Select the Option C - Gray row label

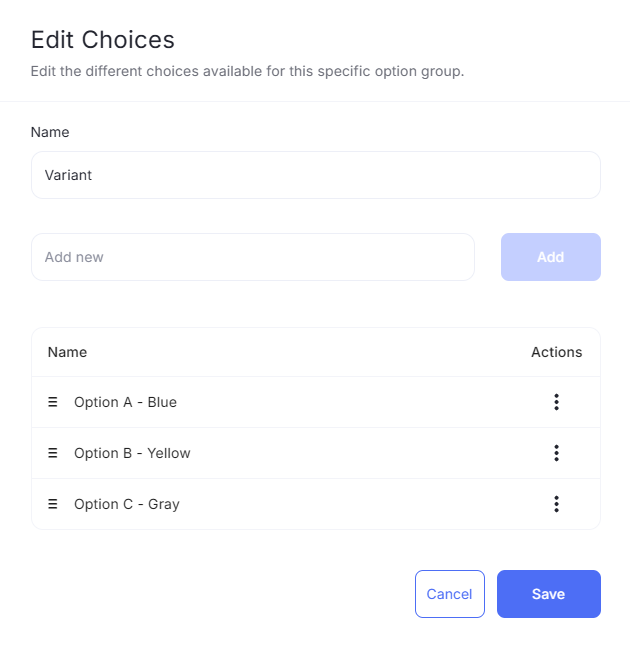(127, 504)
